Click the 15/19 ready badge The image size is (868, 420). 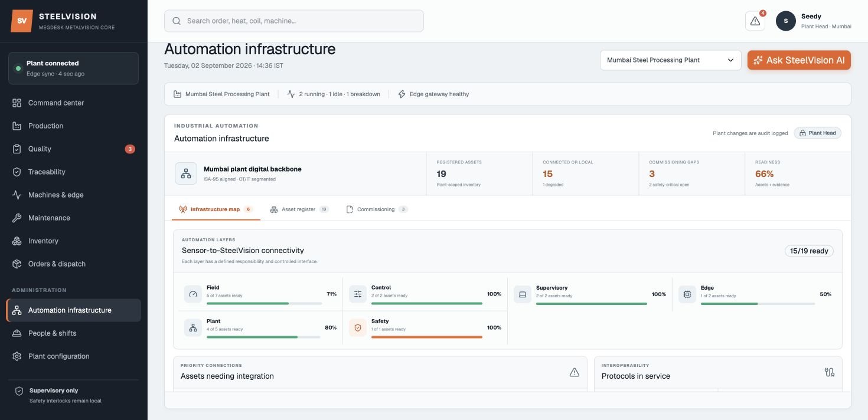pos(809,251)
